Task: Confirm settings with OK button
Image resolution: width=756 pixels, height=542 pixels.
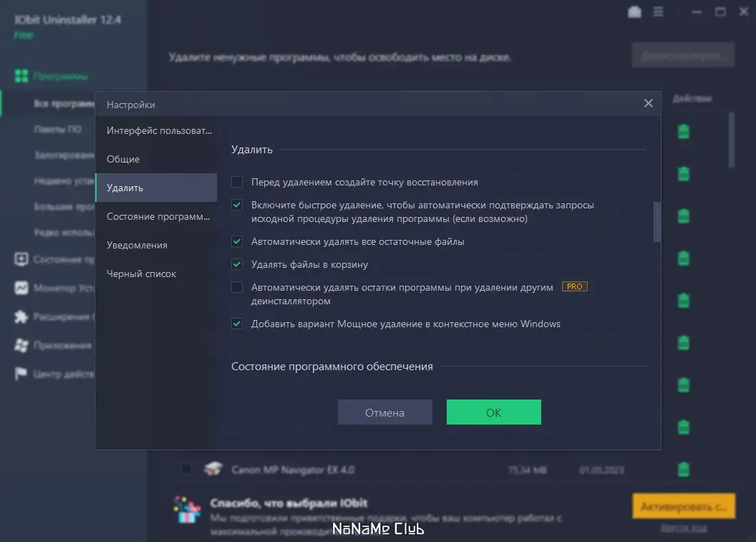Action: pyautogui.click(x=494, y=412)
